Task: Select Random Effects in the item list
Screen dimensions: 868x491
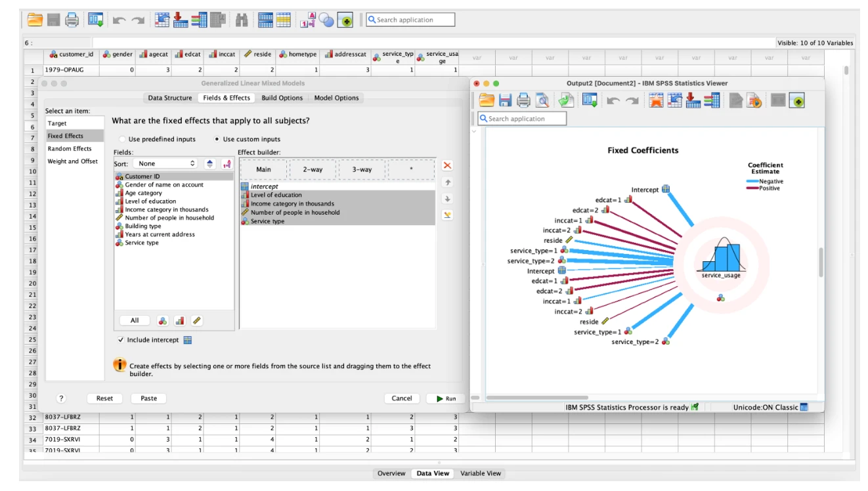Action: click(74, 148)
